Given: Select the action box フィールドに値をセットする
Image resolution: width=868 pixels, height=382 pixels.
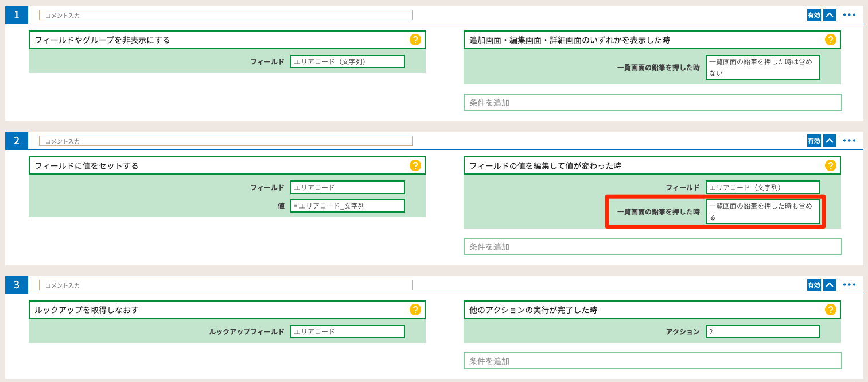Looking at the screenshot, I should pyautogui.click(x=227, y=165).
